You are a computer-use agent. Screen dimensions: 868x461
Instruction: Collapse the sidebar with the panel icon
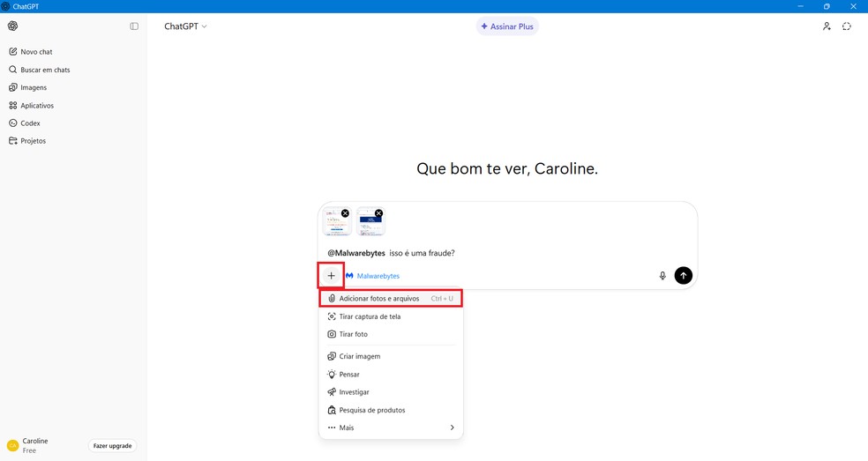pyautogui.click(x=134, y=26)
